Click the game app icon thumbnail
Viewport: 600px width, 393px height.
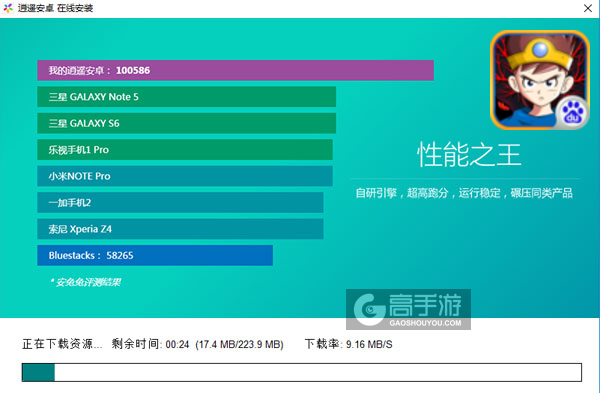coord(540,80)
